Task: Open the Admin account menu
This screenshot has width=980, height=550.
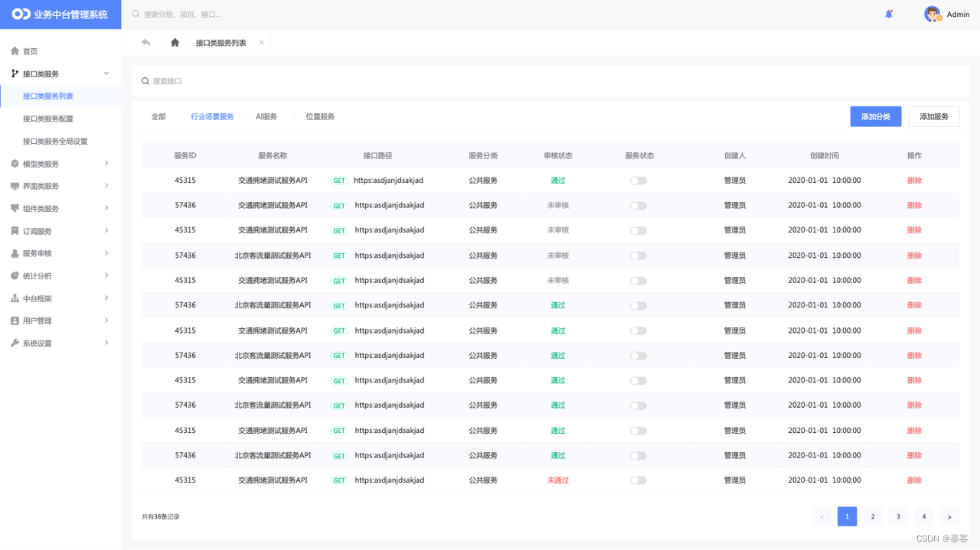Action: click(958, 15)
